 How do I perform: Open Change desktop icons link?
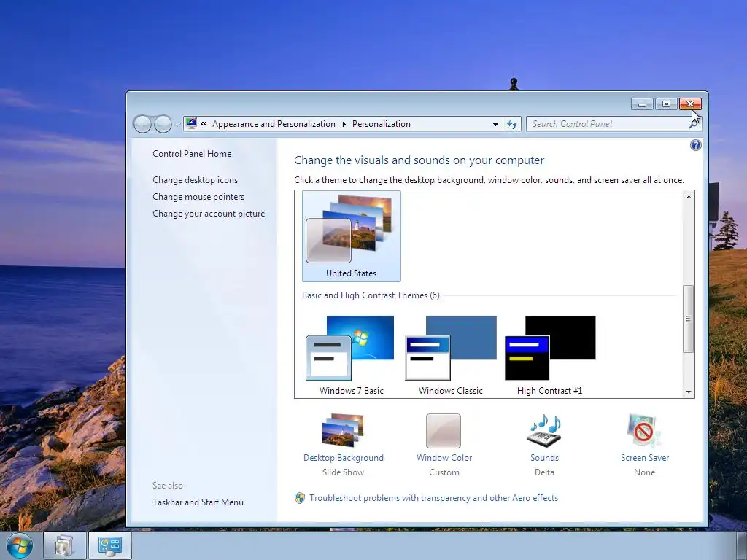point(196,180)
